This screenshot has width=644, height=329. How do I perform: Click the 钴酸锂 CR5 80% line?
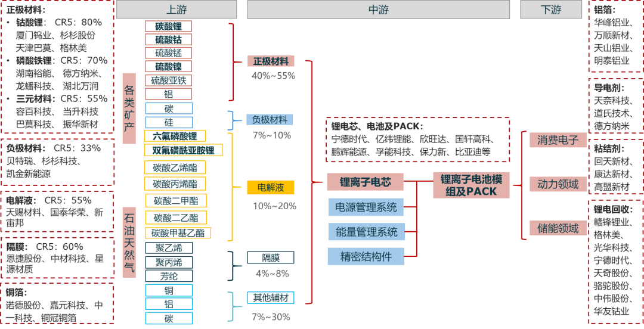click(58, 22)
